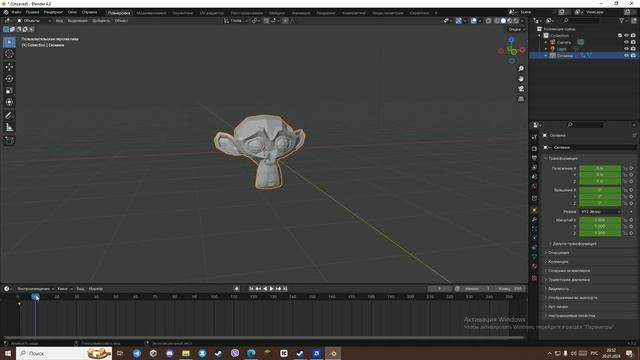
Task: Click the Scale Z value field
Action: click(600, 233)
